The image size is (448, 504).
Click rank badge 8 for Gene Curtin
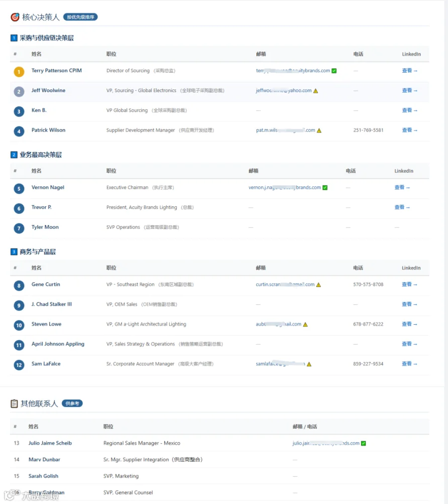[x=19, y=285]
